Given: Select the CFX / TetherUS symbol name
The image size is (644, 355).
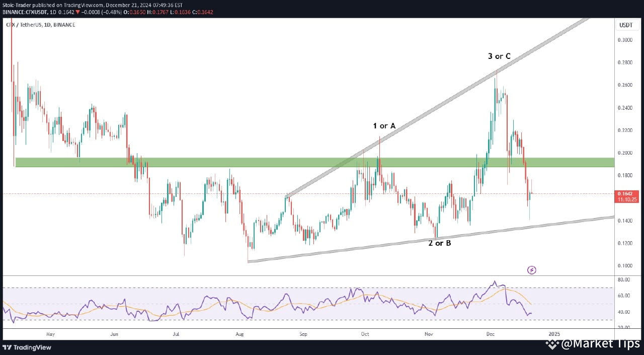Looking at the screenshot, I should [24, 25].
